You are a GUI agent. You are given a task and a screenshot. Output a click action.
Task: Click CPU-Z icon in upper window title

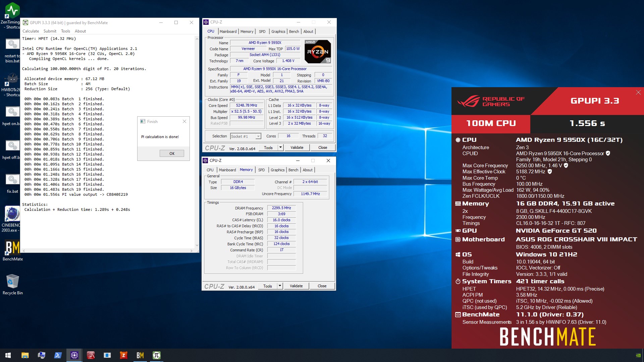click(206, 22)
